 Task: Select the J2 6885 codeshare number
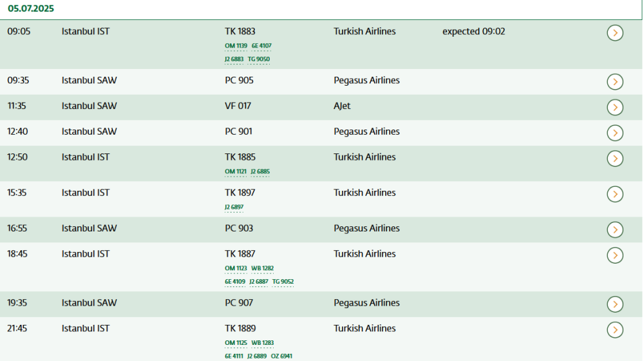click(260, 171)
